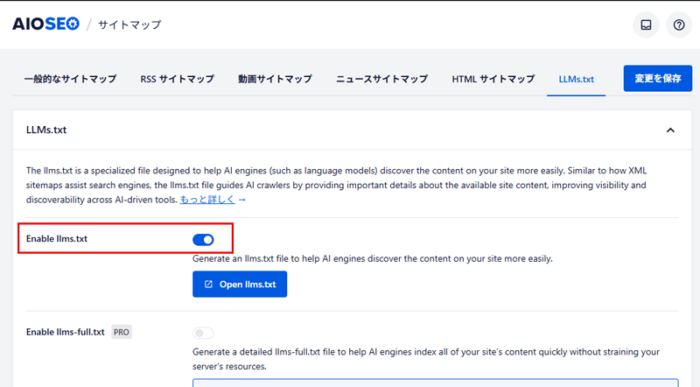The width and height of the screenshot is (700, 387).
Task: Switch to 一般的なサイトマップ tab
Action: pos(70,79)
